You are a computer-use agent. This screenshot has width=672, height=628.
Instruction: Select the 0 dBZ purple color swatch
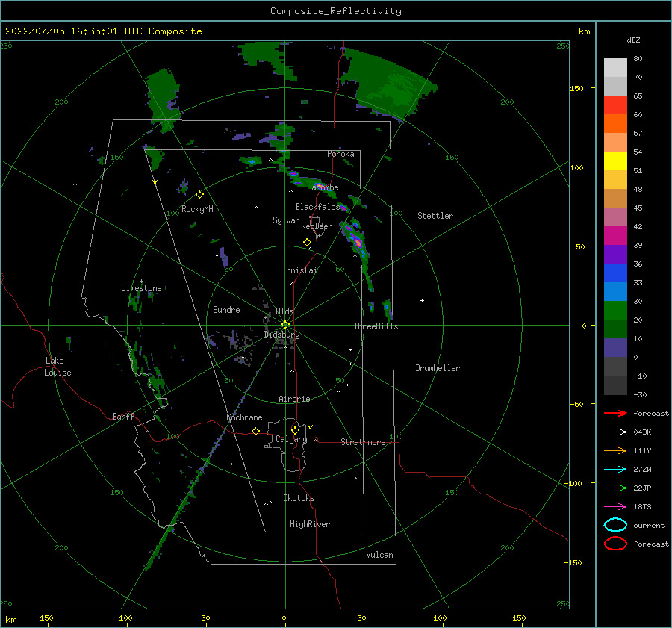click(615, 348)
